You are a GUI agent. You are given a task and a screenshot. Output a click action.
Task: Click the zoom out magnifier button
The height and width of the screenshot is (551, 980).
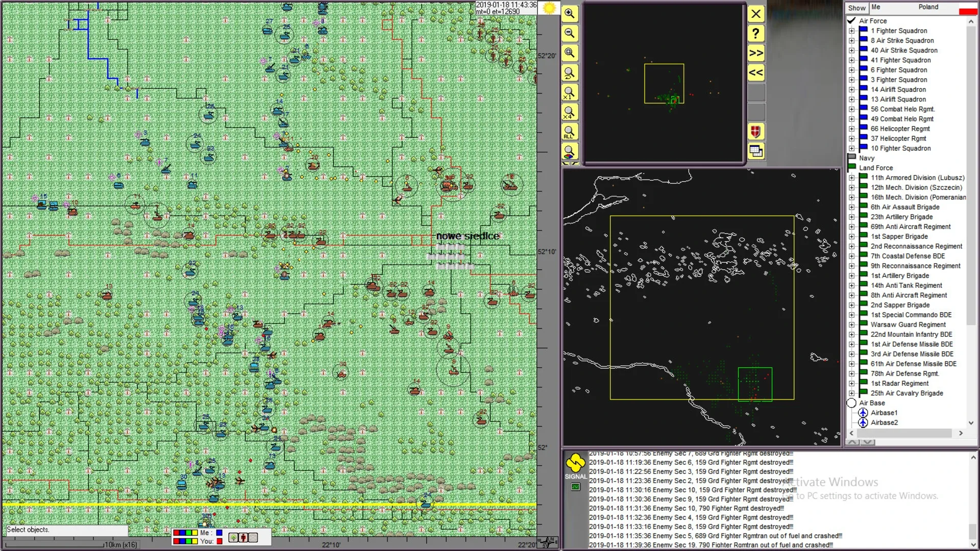[x=570, y=34]
